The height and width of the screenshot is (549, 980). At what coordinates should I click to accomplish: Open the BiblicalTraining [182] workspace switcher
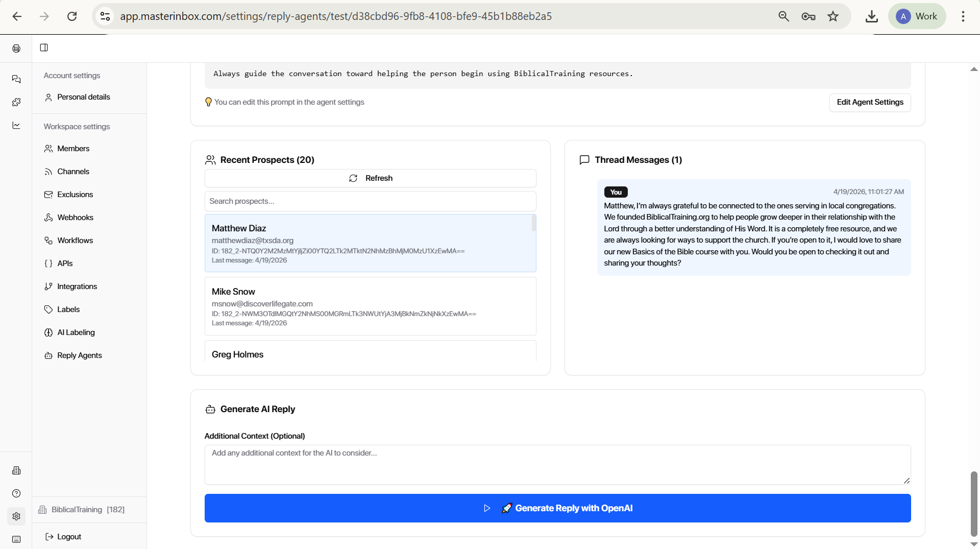(x=82, y=510)
